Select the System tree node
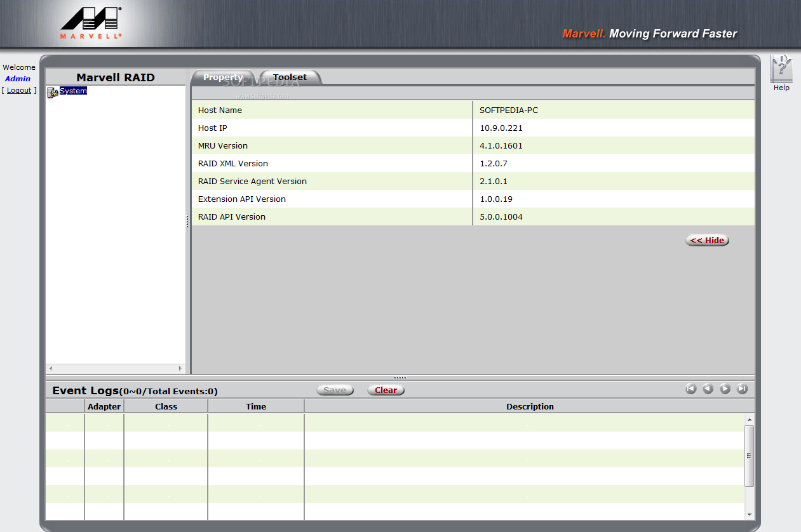 73,91
